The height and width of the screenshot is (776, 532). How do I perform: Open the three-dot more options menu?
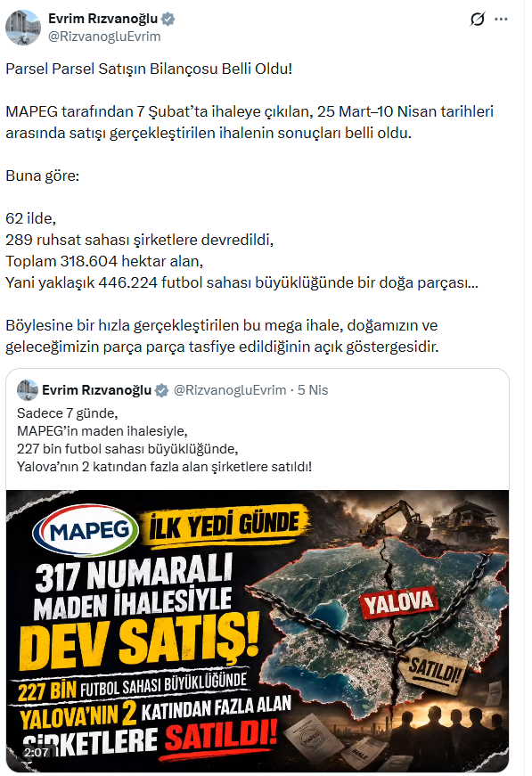(x=501, y=20)
